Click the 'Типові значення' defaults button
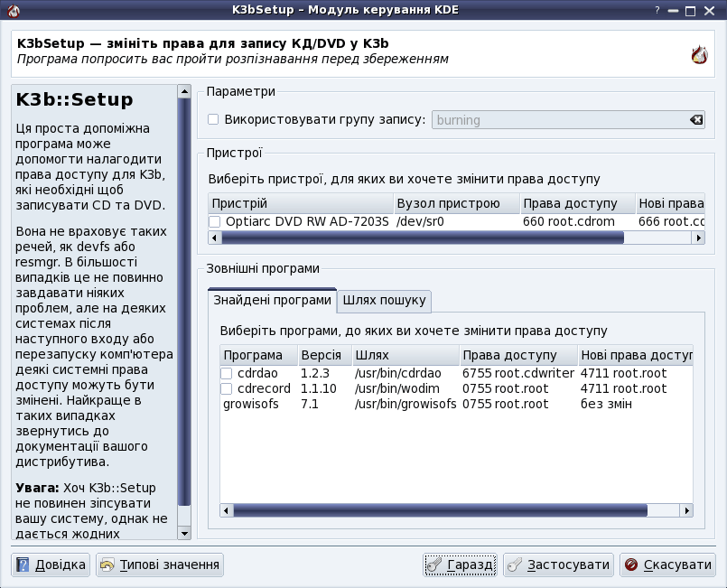This screenshot has width=727, height=588. coord(160,565)
